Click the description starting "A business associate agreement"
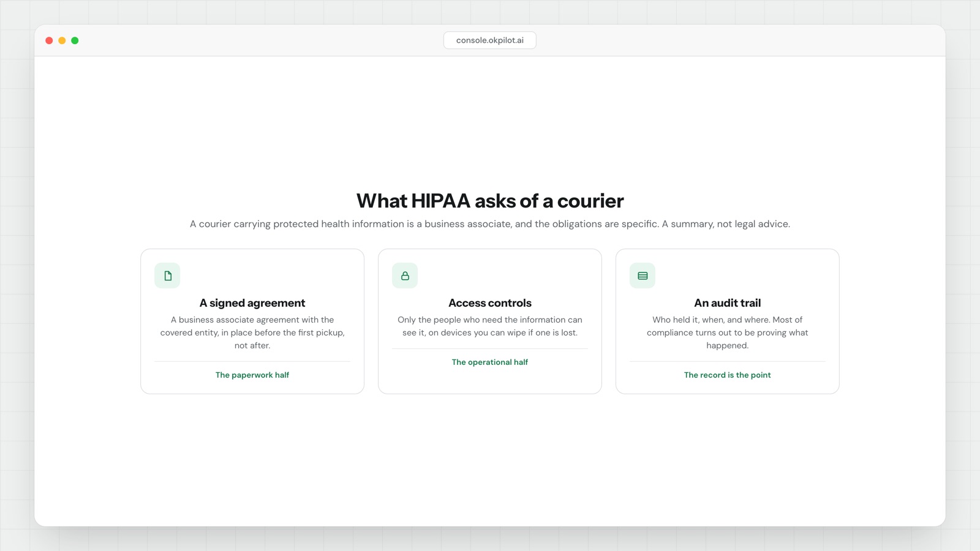The image size is (980, 551). pyautogui.click(x=252, y=332)
